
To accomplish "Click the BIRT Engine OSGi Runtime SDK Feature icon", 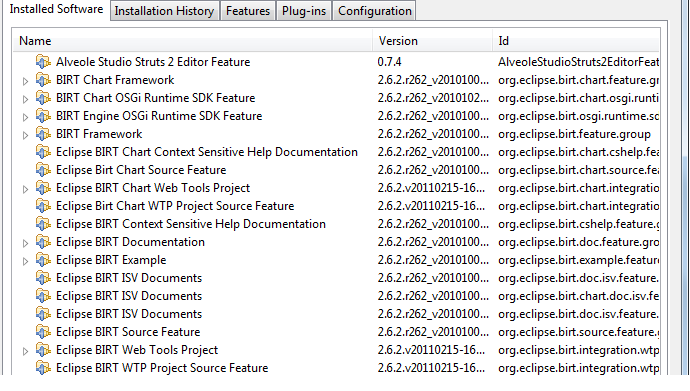I will coord(43,116).
